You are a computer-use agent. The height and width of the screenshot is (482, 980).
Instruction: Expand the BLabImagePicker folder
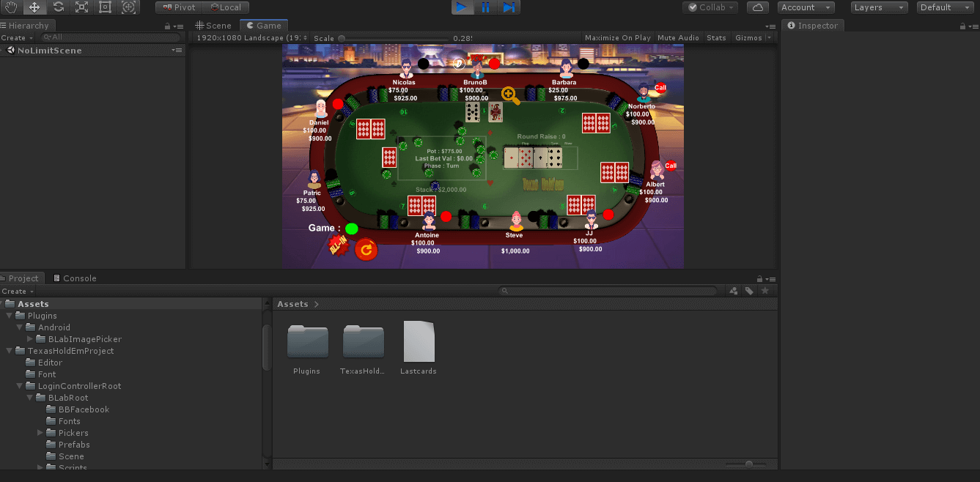pyautogui.click(x=31, y=339)
